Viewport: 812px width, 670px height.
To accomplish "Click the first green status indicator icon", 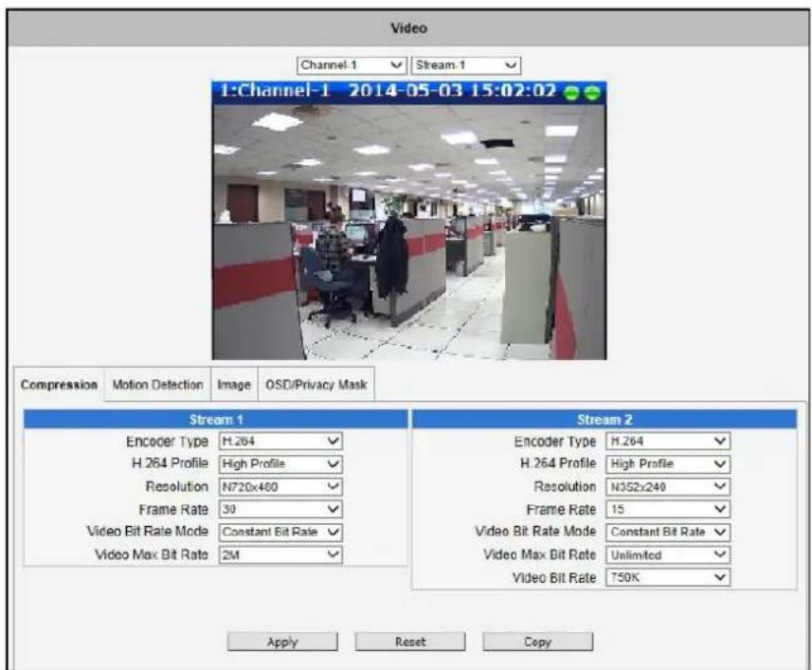I will click(x=571, y=93).
